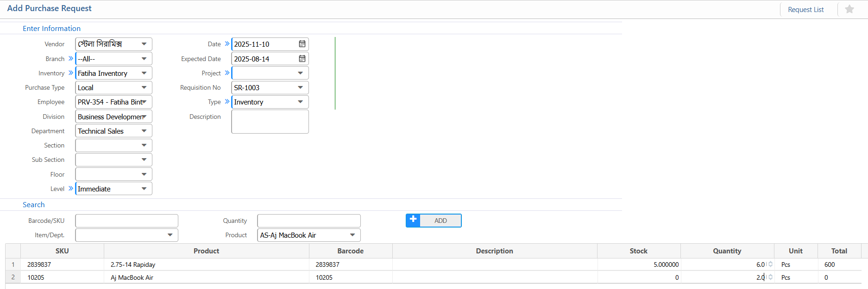Open the Request List link
This screenshot has width=868, height=289.
[805, 10]
